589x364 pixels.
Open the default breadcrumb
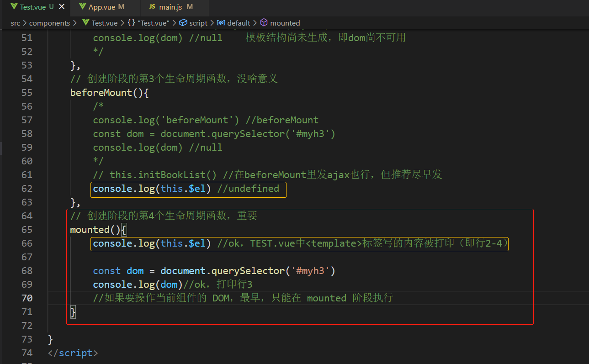tap(239, 23)
